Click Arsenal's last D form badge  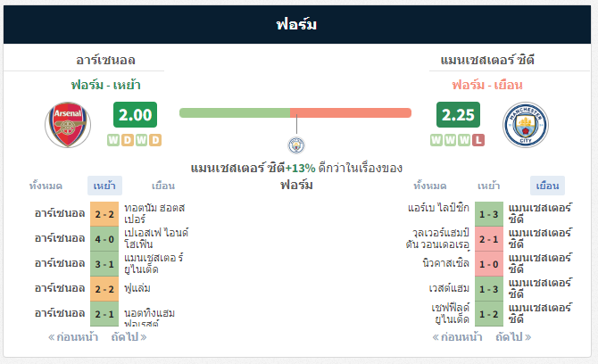(155, 140)
